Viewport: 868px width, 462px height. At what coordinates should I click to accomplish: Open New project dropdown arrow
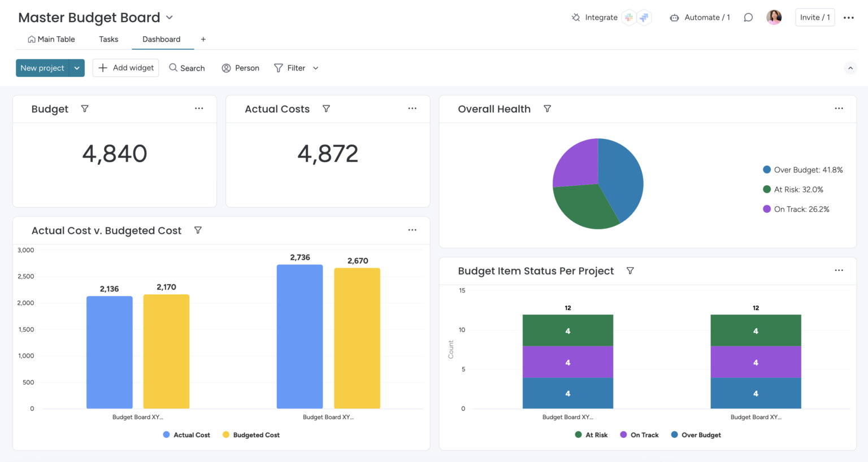point(77,68)
